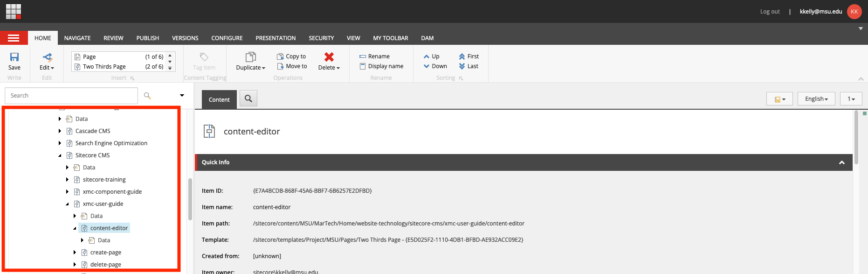
Task: Switch to the PUBLISH ribbon tab
Action: (x=147, y=38)
